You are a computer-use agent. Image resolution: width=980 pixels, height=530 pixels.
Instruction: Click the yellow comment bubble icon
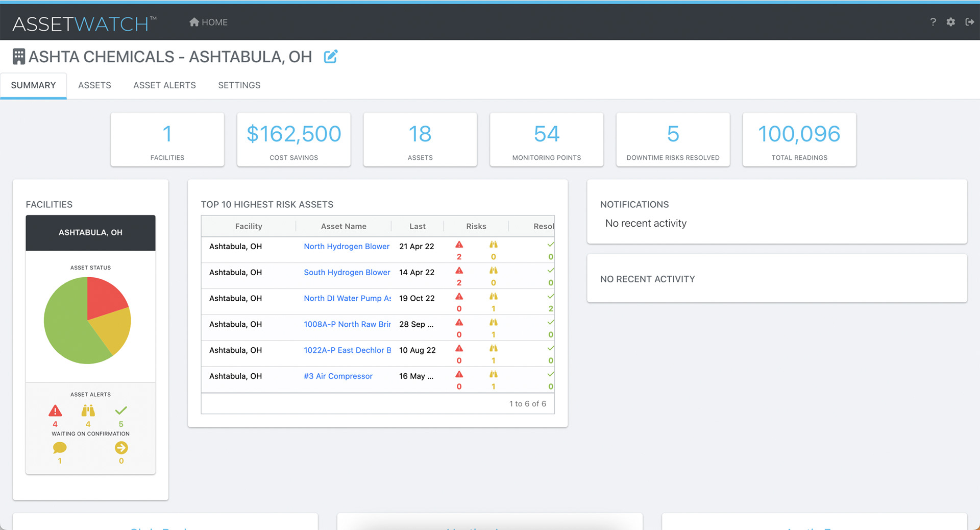(x=60, y=448)
